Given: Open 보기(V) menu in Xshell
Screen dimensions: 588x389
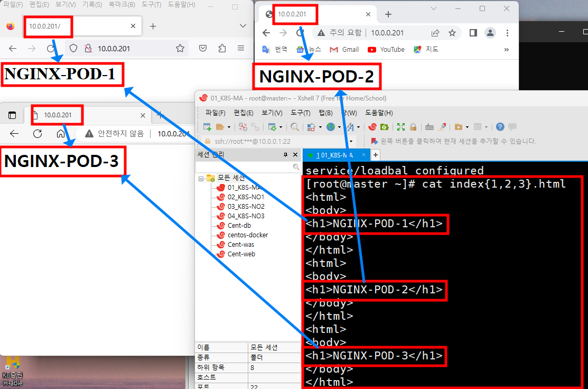Looking at the screenshot, I should (272, 113).
